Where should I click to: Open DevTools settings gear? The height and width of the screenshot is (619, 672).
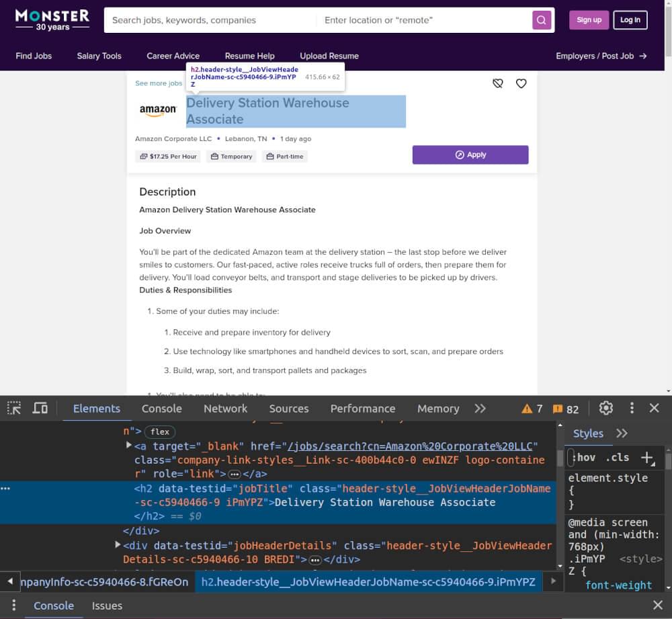[605, 408]
